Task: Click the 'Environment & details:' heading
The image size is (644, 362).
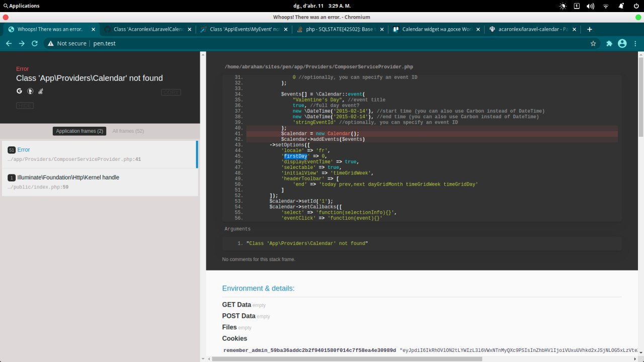Action: point(258,289)
